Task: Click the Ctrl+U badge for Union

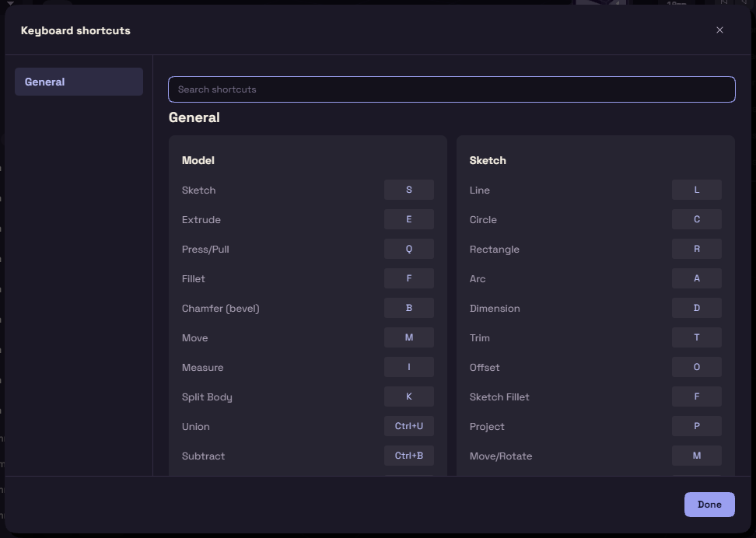Action: (409, 426)
